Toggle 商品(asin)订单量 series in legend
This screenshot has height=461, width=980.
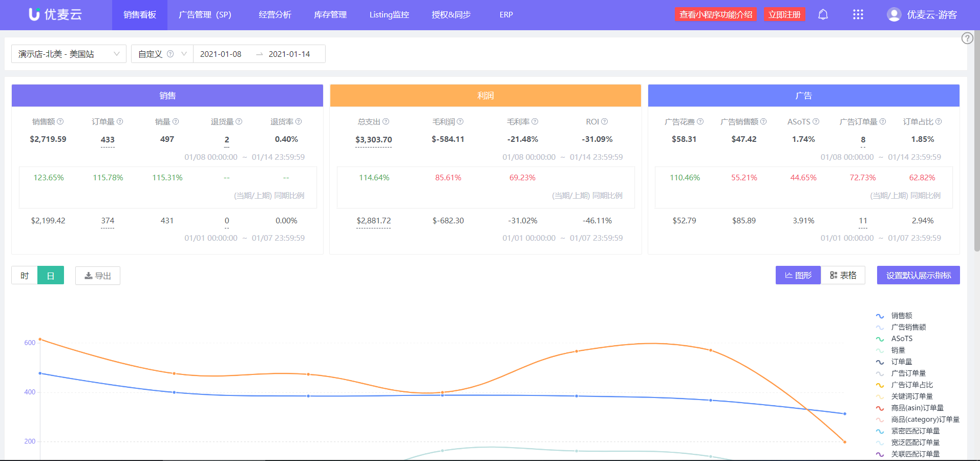point(917,408)
